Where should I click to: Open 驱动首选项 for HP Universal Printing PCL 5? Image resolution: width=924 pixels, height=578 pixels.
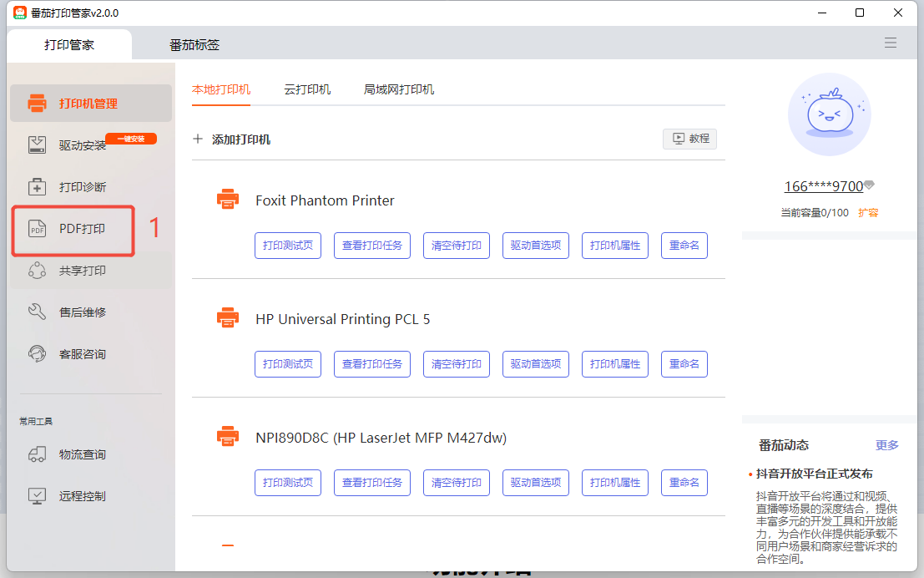(x=536, y=364)
